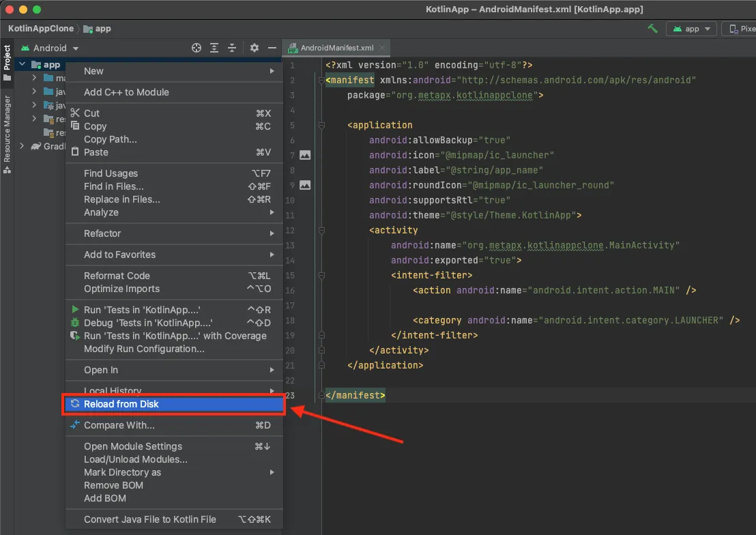
Task: Hide the Project panel with minus icon
Action: click(272, 48)
